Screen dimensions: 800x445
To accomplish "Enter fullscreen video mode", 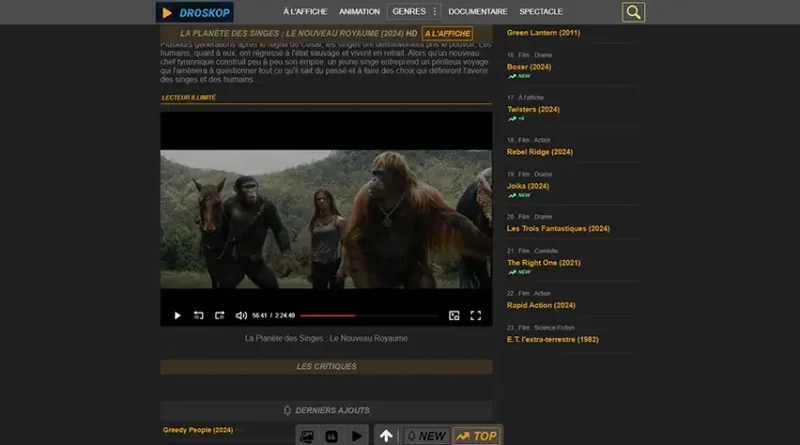I will 476,315.
